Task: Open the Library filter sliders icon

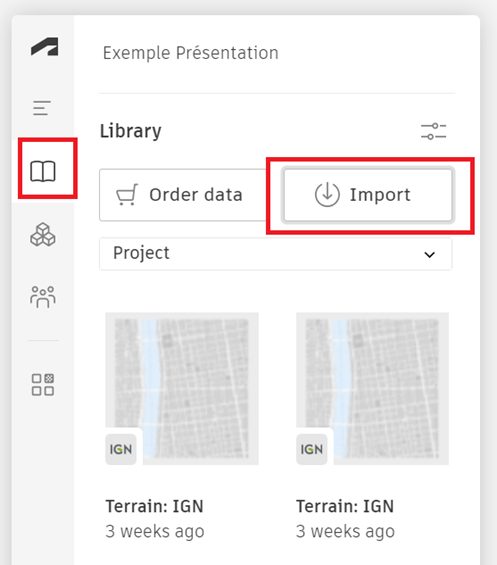Action: click(x=434, y=131)
